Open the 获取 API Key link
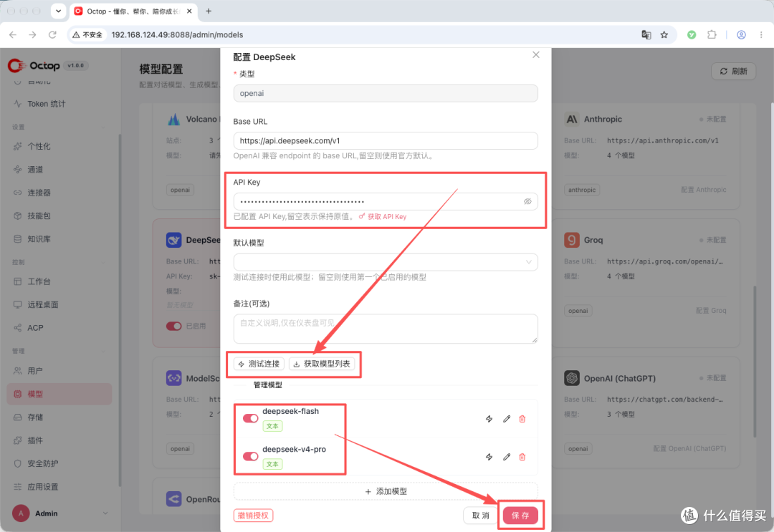 383,216
